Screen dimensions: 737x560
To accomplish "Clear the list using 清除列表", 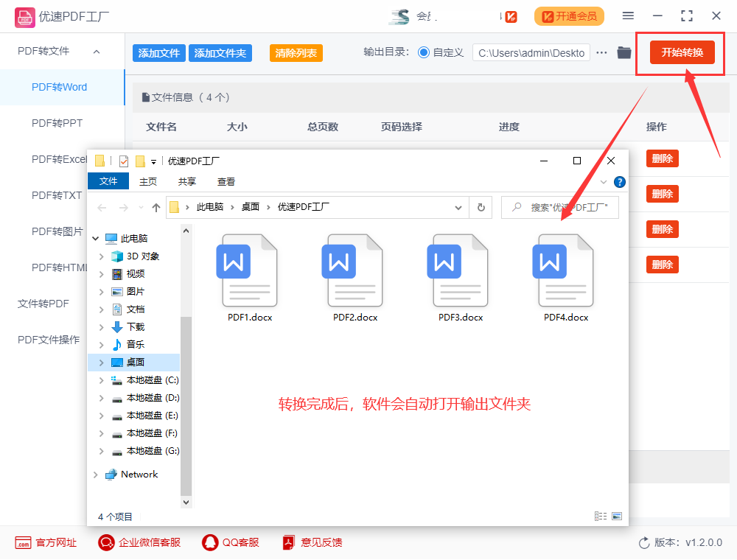I will point(296,52).
